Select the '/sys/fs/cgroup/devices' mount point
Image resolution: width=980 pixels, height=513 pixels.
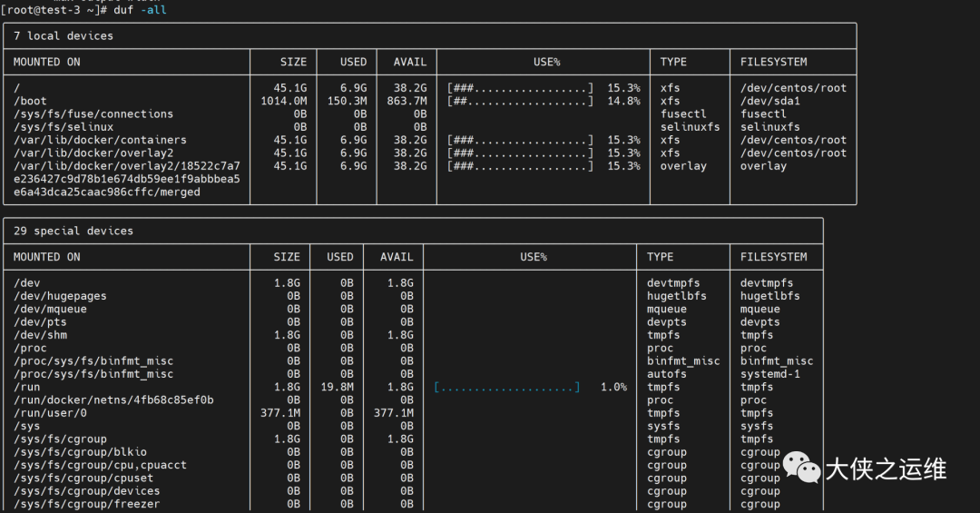(87, 491)
